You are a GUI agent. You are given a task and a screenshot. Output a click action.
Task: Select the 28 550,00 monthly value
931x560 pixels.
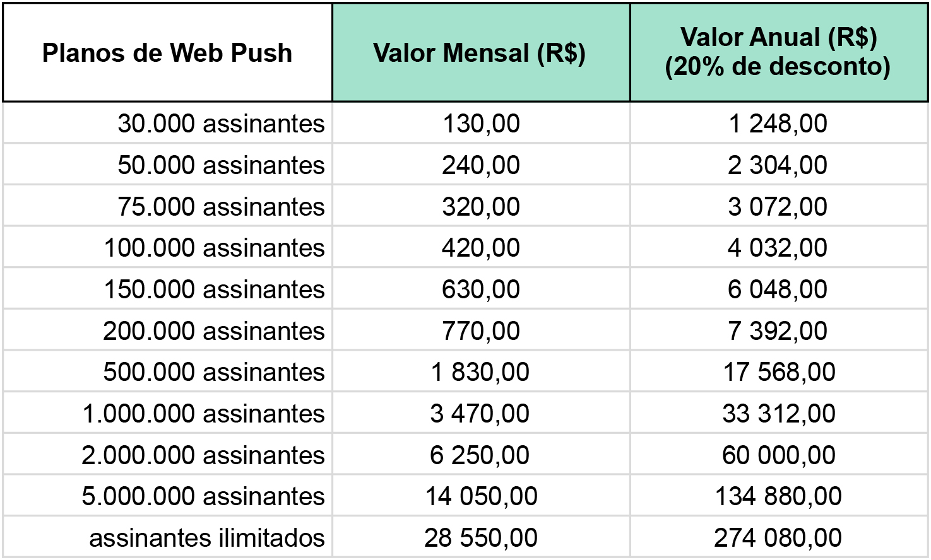[481, 537]
